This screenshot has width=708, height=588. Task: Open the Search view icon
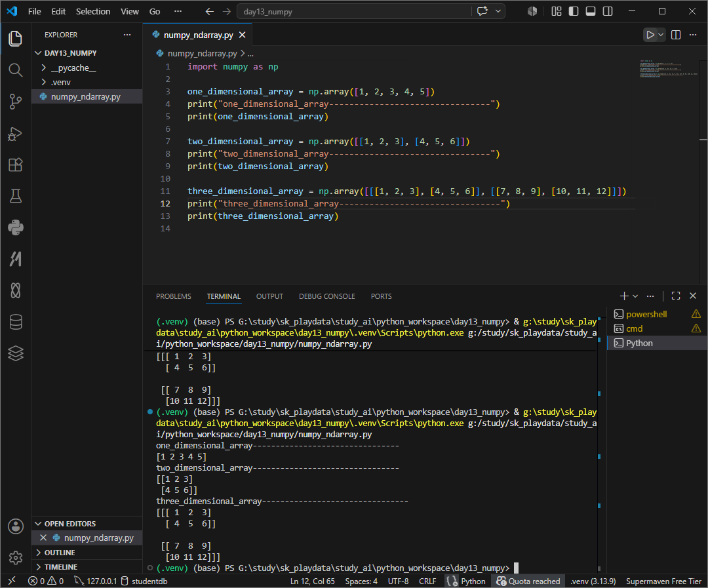pos(15,70)
